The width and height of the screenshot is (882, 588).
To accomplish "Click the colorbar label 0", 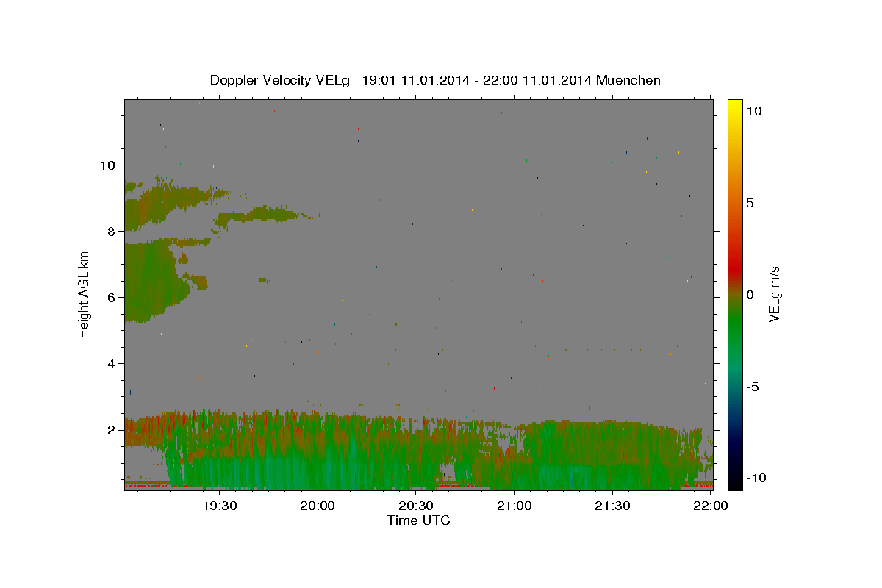I will pyautogui.click(x=750, y=295).
